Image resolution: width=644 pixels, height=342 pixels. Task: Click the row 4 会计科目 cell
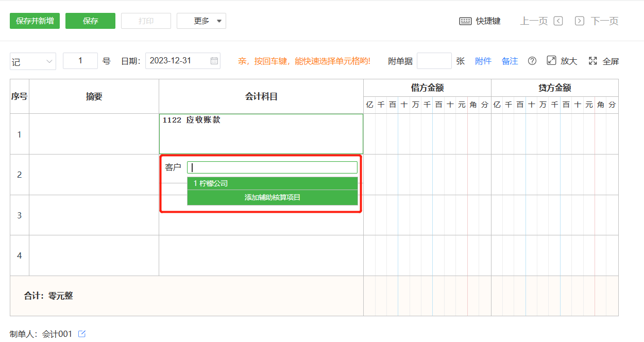(x=261, y=255)
